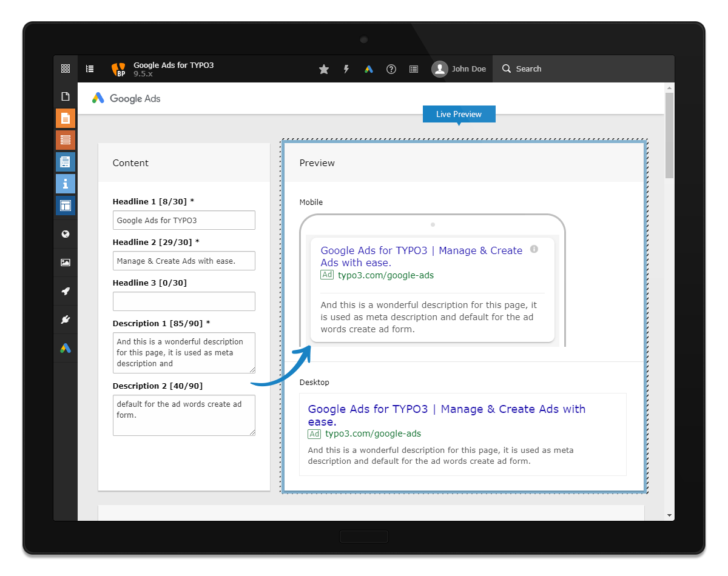This screenshot has width=728, height=576.
Task: Click the 'Description 2 [40/90]' label
Action: [158, 386]
